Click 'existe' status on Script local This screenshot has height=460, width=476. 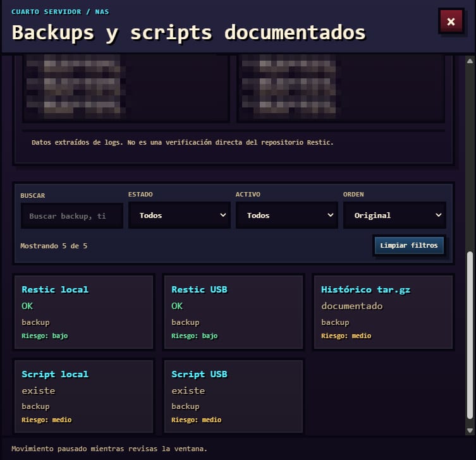(39, 390)
